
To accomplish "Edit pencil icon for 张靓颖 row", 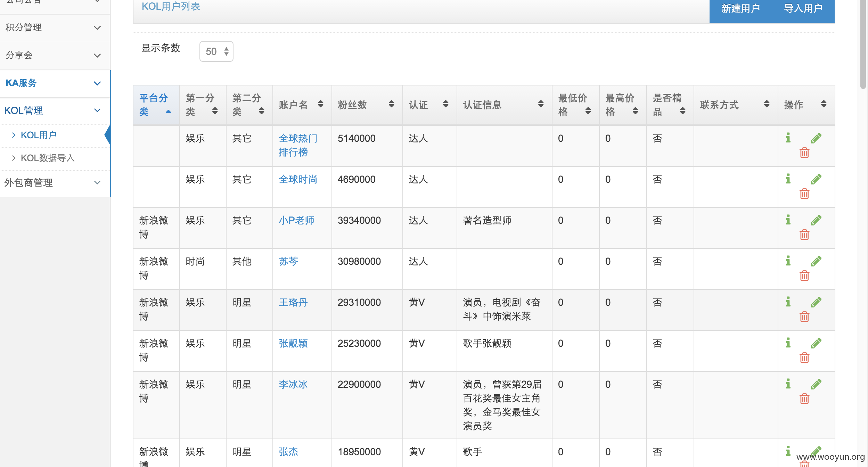I will [x=816, y=343].
